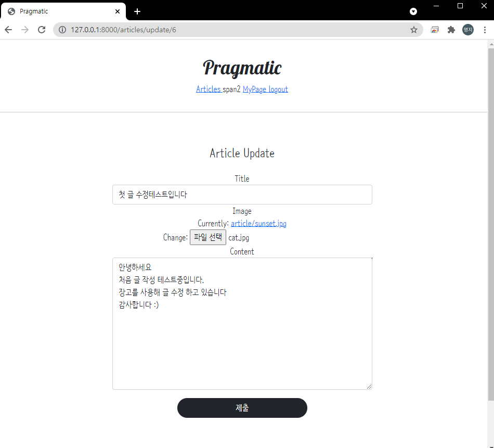This screenshot has height=448, width=494.
Task: Click the 파일 선택 file chooser button
Action: 208,237
